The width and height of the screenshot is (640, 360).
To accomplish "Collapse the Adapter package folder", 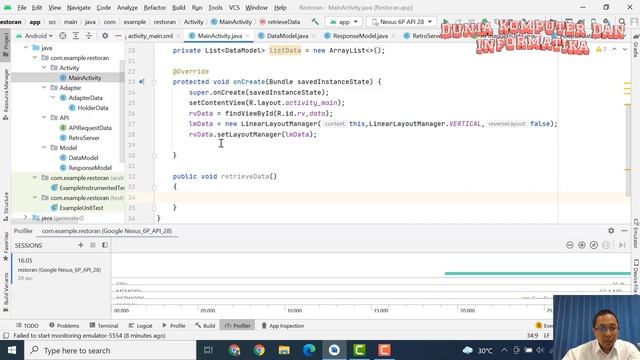I will tap(44, 88).
